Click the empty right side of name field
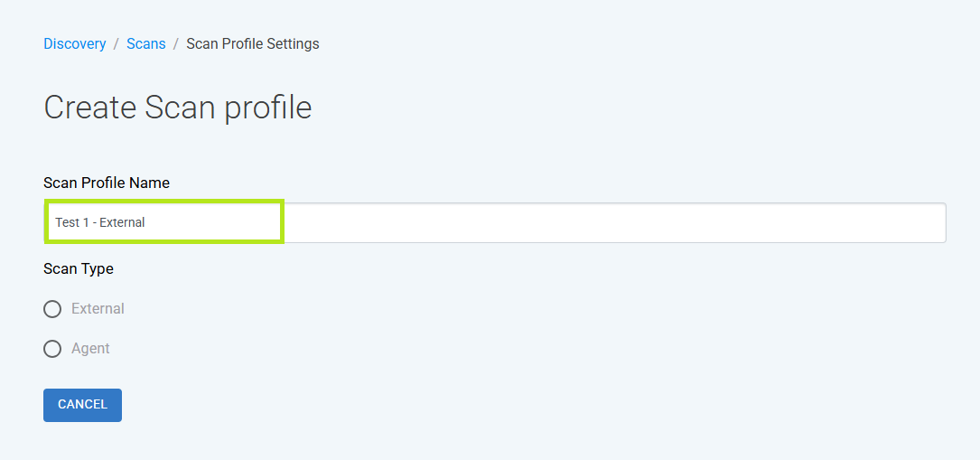Viewport: 980px width, 460px height. tap(616, 222)
